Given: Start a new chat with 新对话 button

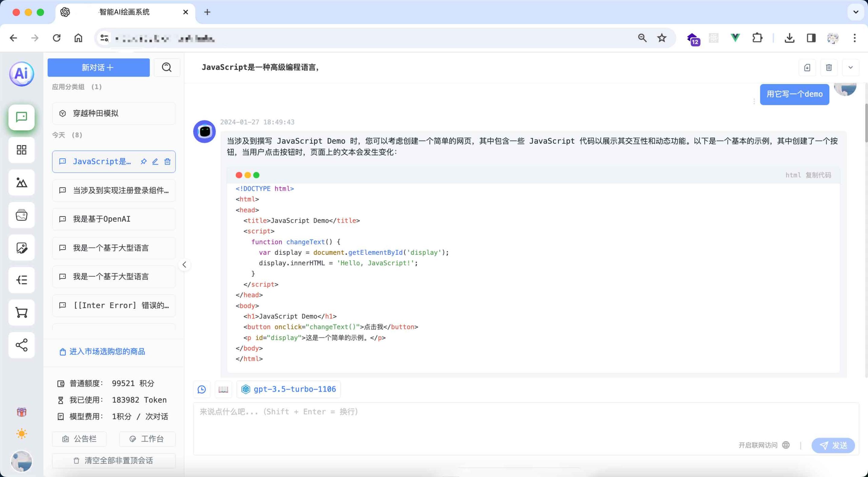Looking at the screenshot, I should coord(98,67).
